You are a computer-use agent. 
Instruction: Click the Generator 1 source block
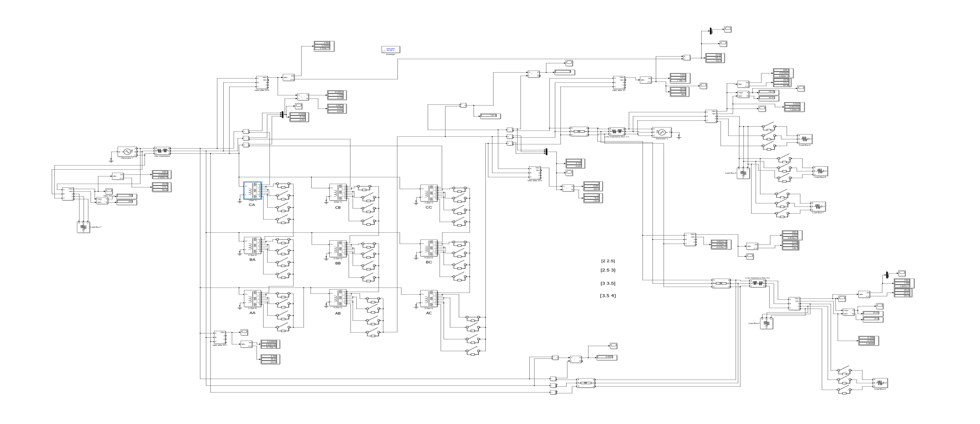pyautogui.click(x=127, y=151)
